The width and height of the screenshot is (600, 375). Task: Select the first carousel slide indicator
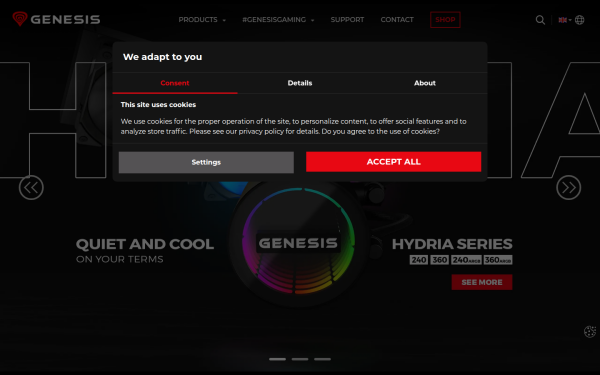pos(277,359)
